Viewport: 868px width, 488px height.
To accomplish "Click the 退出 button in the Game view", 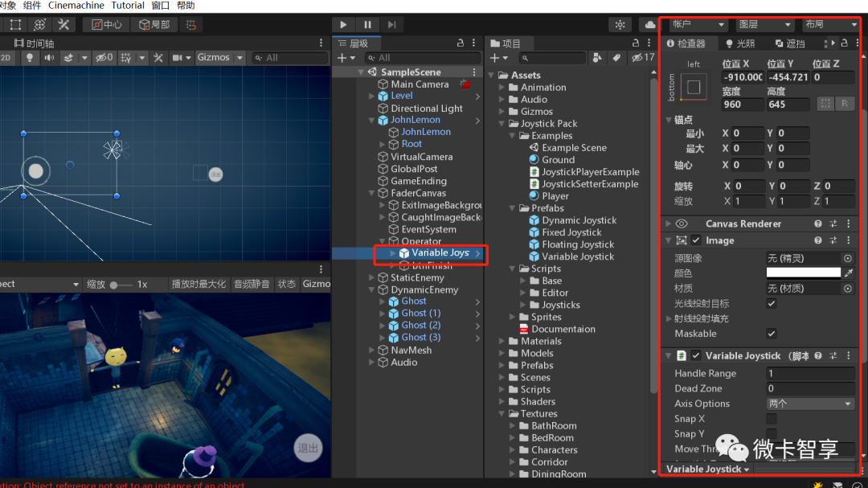I will (308, 449).
